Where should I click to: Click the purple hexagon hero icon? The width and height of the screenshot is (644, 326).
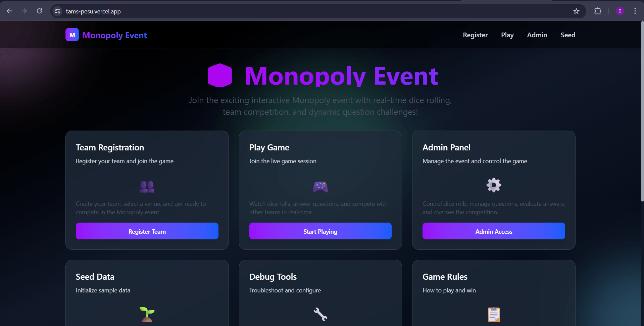pos(220,76)
